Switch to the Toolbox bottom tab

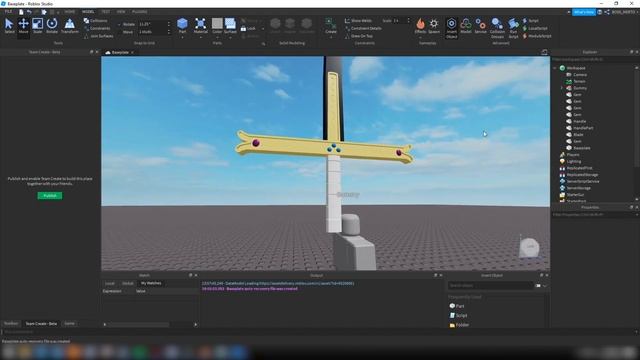tap(11, 324)
